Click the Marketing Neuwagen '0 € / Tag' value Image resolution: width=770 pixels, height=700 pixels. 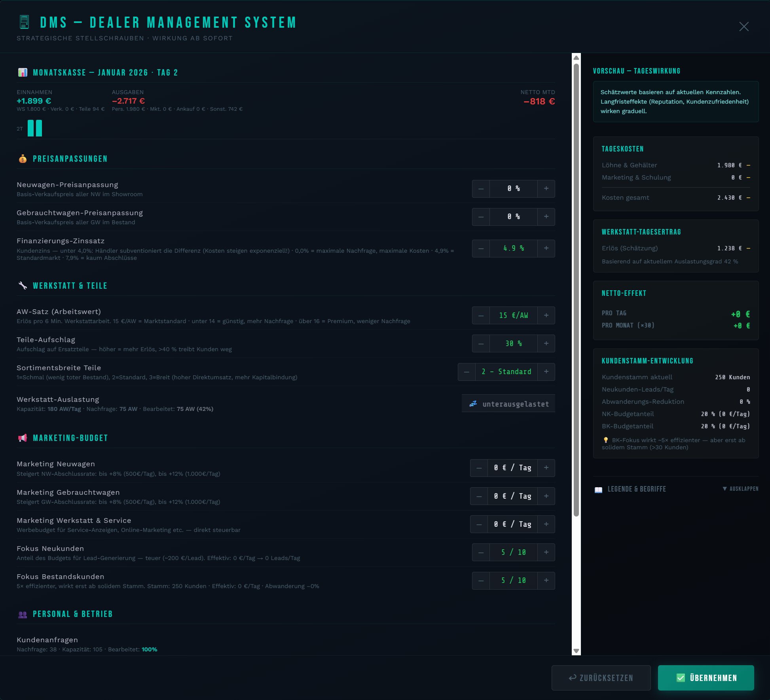point(512,468)
